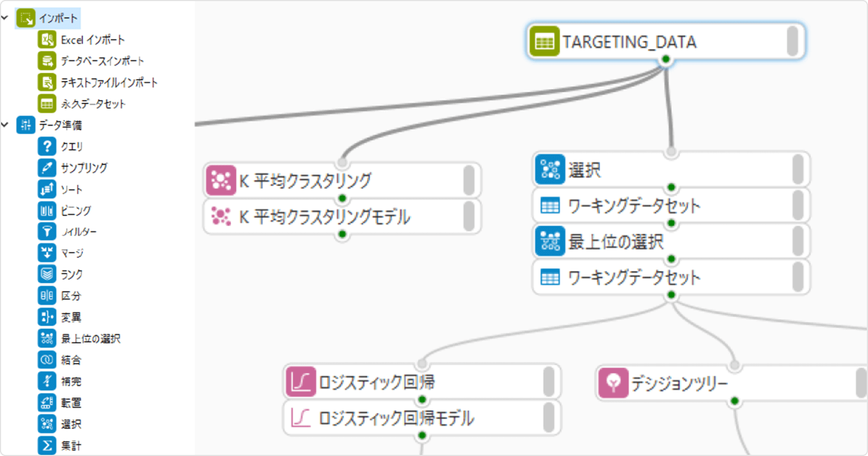This screenshot has height=456, width=868.
Task: Select the ソート icon in the palette
Action: click(x=47, y=189)
